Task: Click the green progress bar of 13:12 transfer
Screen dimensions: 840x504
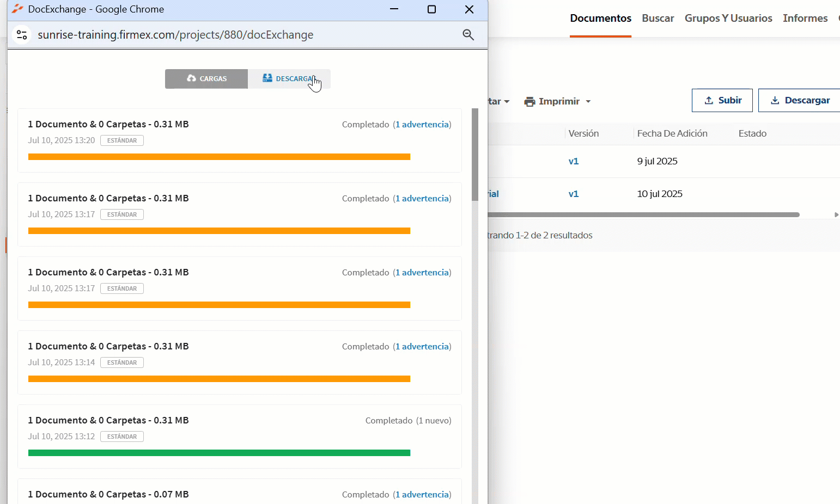Action: [219, 453]
